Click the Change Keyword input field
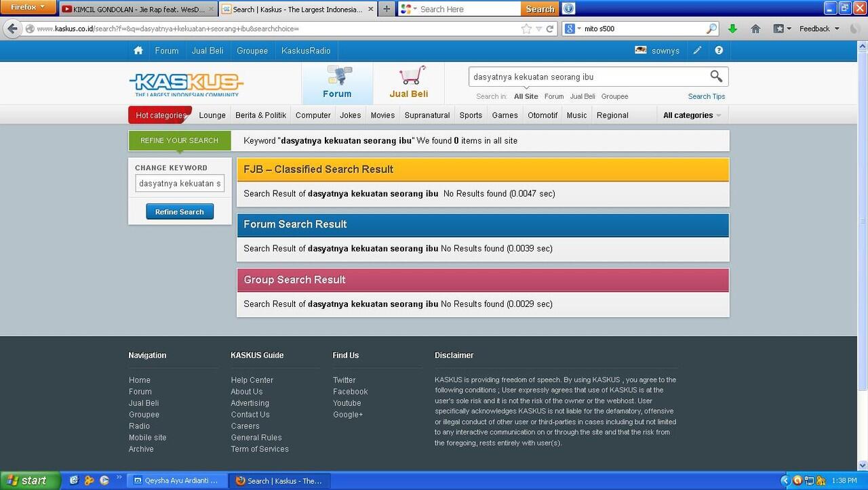 tap(180, 183)
